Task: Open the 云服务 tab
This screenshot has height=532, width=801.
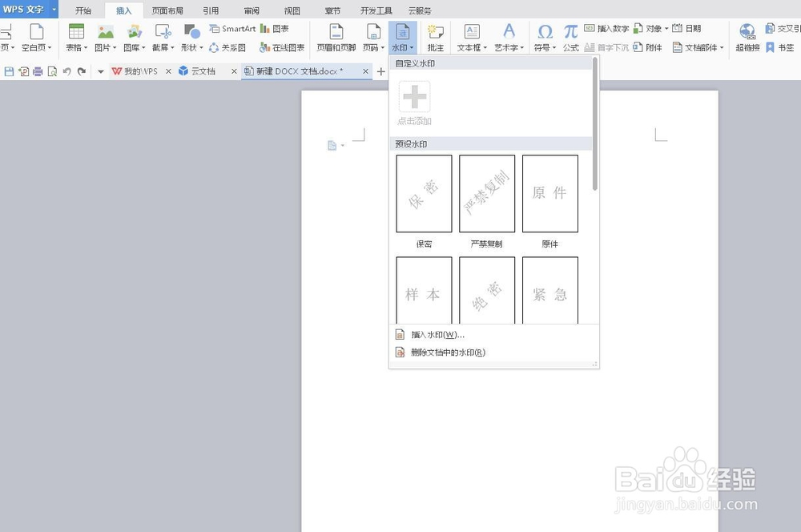Action: [420, 10]
